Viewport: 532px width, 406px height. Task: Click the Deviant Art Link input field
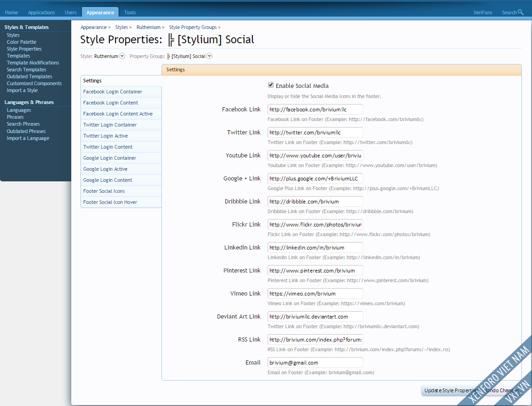point(315,317)
